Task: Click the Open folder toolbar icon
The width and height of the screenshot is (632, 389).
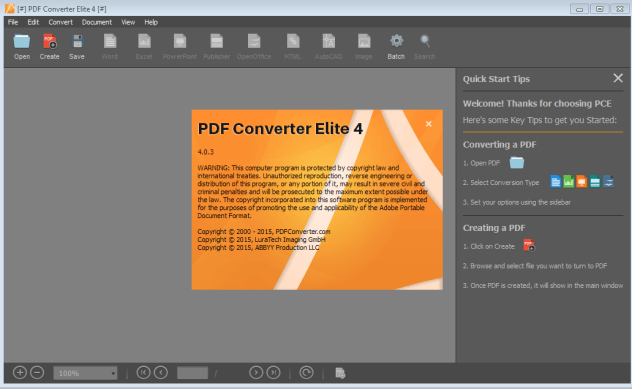Action: click(22, 42)
